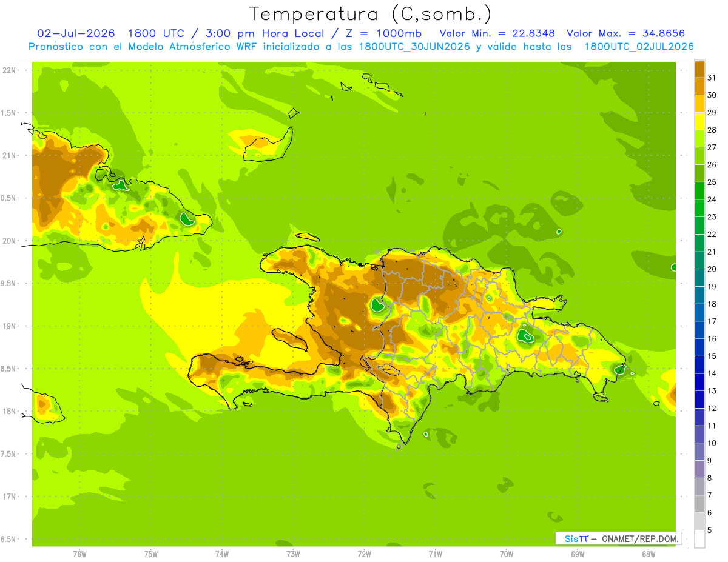Click the "69W" longitude label
The height and width of the screenshot is (562, 728).
tap(578, 554)
